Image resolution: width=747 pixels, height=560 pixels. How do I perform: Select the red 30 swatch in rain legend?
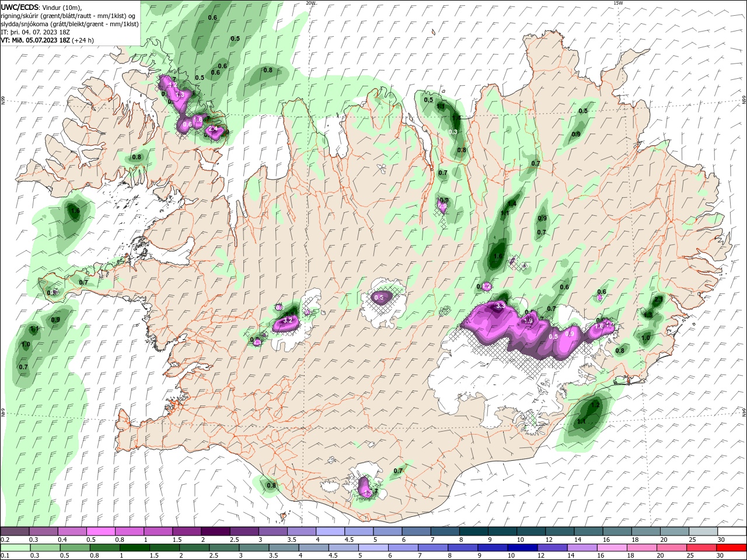(732, 548)
